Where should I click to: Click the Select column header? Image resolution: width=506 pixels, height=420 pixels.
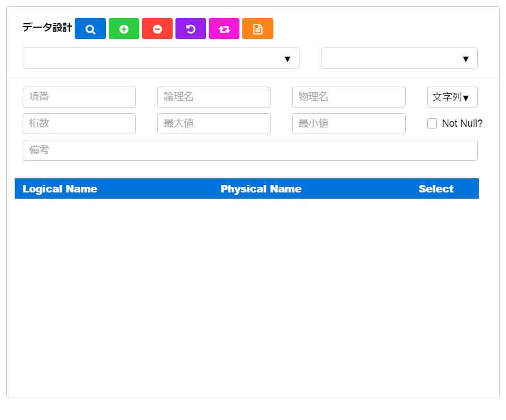(x=436, y=189)
